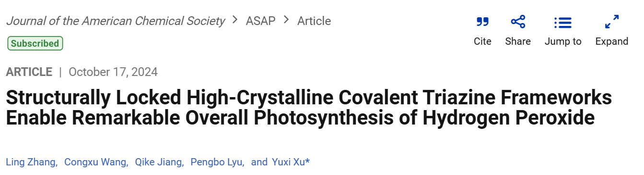Select author Qike Jiang

coord(158,162)
